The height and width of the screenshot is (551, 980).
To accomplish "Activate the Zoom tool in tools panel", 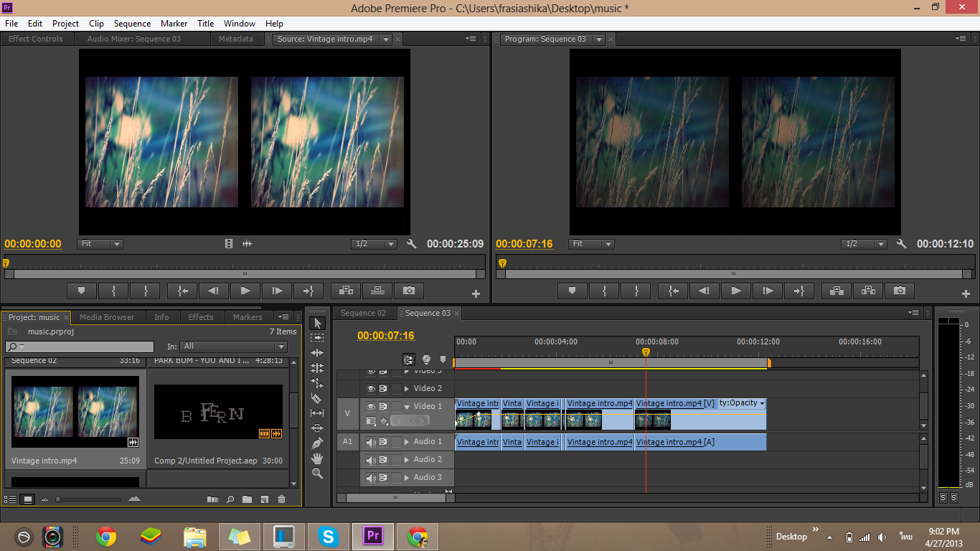I will point(317,474).
